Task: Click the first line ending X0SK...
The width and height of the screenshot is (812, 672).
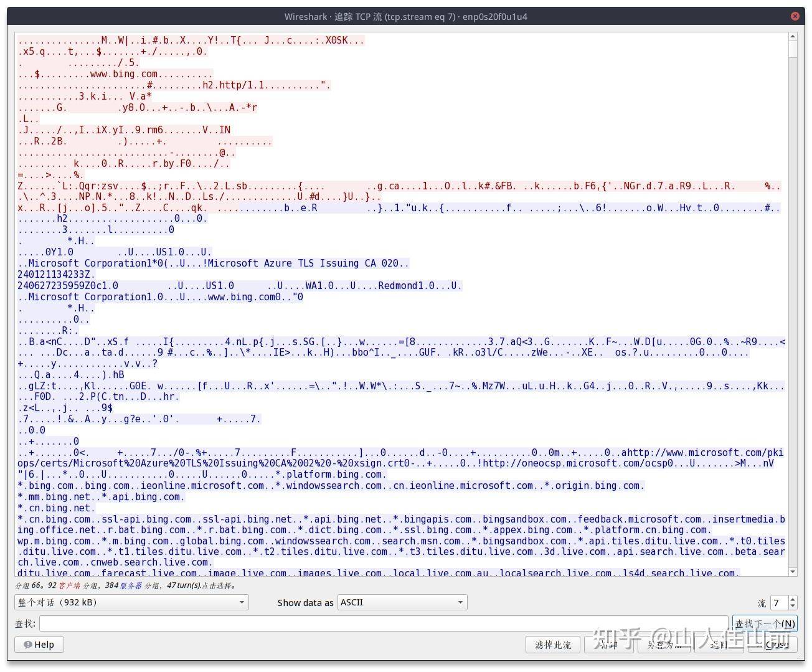Action: pos(191,40)
